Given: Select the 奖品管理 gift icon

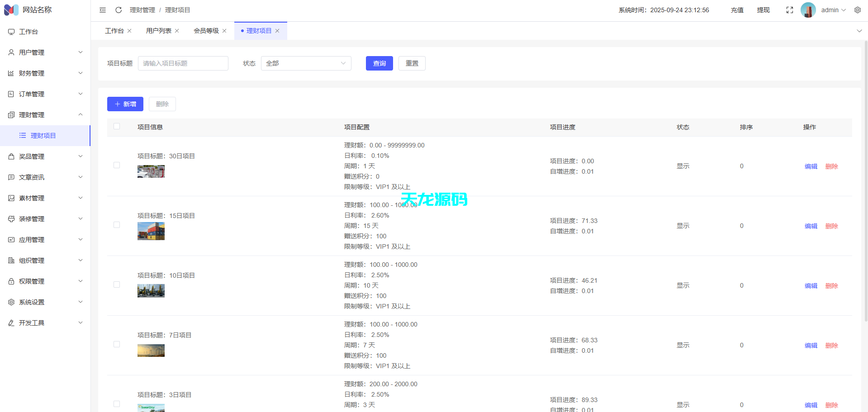Looking at the screenshot, I should 11,156.
